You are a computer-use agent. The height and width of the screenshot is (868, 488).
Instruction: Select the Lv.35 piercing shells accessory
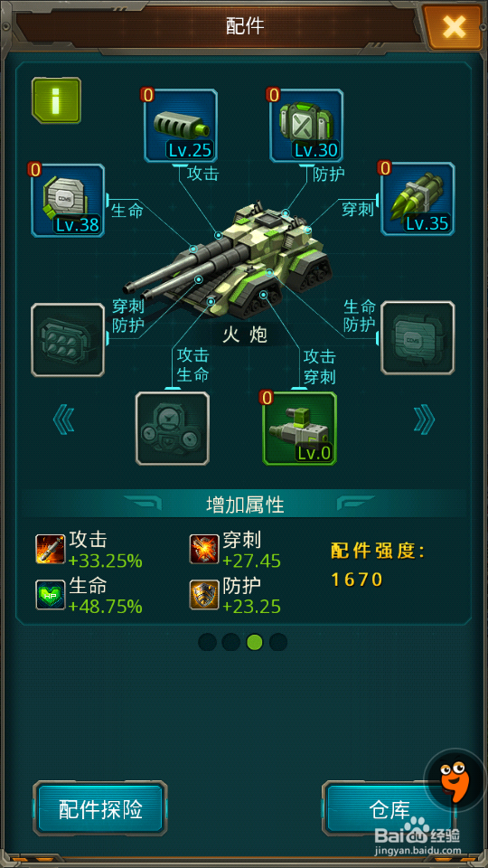click(418, 199)
